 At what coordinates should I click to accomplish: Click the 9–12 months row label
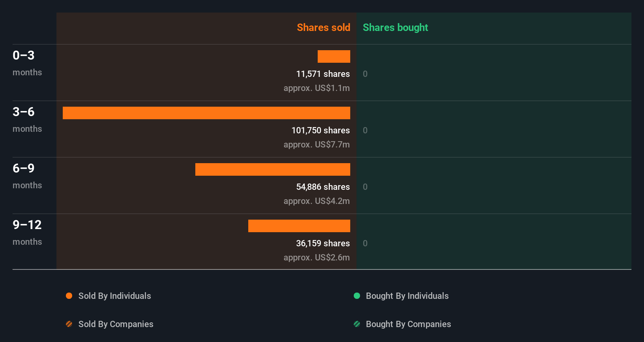pos(27,233)
